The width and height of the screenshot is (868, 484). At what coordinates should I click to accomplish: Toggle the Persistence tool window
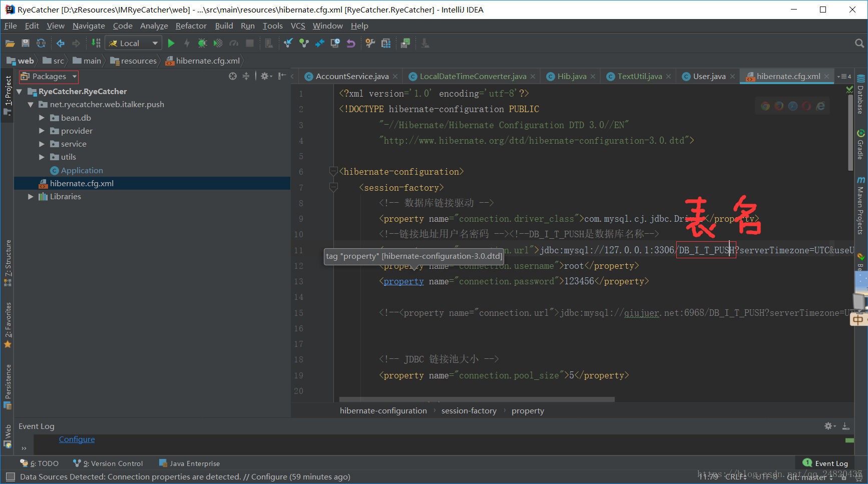8,387
